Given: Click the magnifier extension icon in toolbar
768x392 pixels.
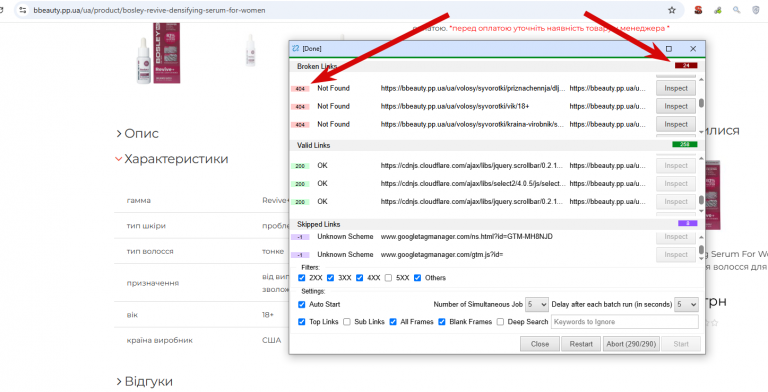Looking at the screenshot, I should coord(737,10).
